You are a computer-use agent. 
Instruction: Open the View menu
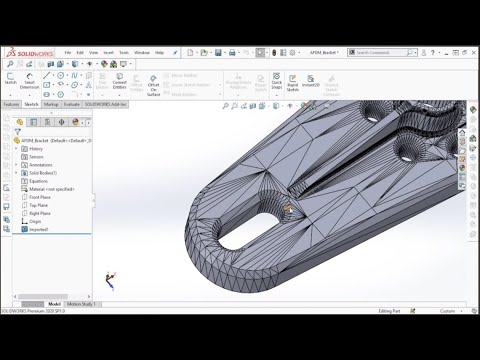tap(93, 53)
